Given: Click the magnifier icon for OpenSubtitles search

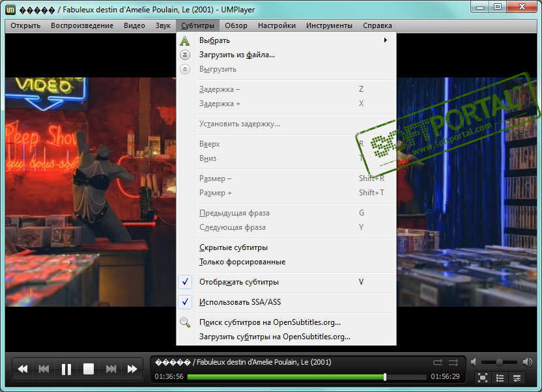Looking at the screenshot, I should tap(185, 322).
